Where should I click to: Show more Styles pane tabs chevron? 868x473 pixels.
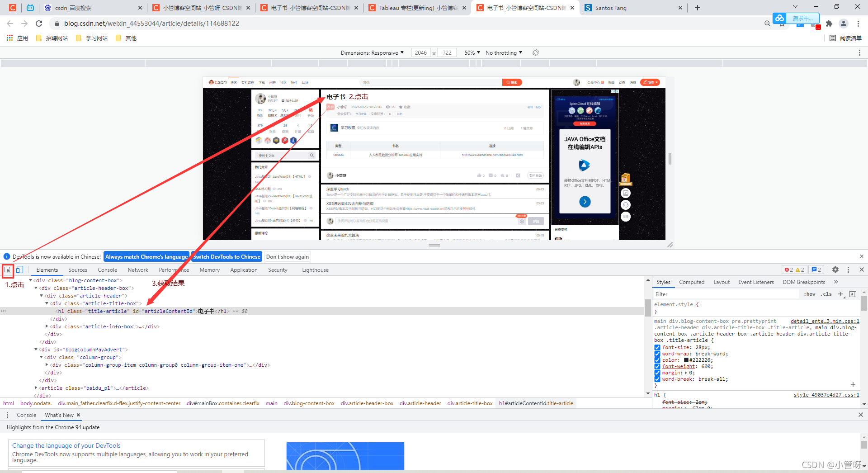[x=836, y=282]
